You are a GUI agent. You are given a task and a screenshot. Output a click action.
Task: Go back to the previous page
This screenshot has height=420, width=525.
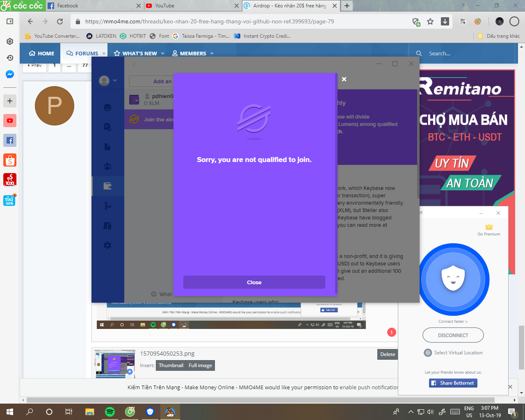coord(30,21)
